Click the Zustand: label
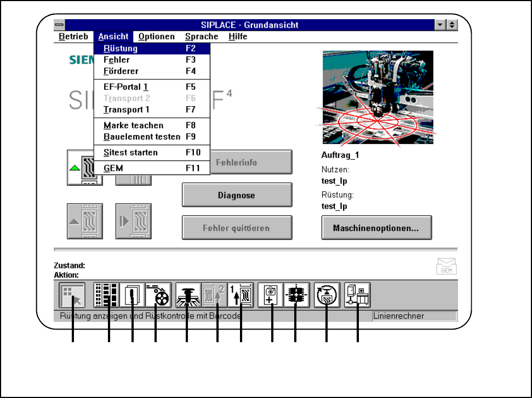Screen dimensions: 532x398 tap(70, 266)
